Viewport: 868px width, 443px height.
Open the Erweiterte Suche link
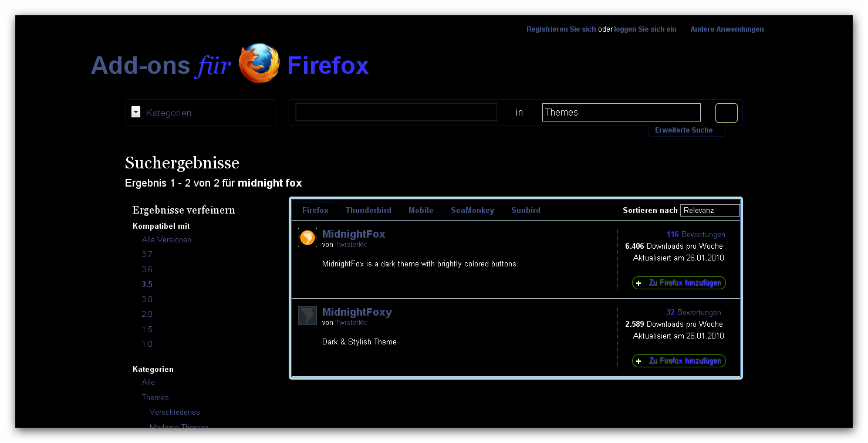tap(684, 130)
